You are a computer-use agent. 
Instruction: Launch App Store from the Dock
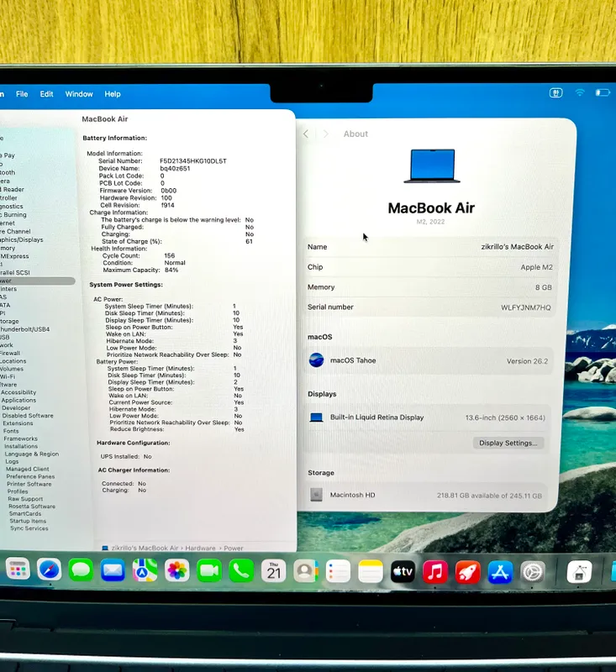click(500, 572)
